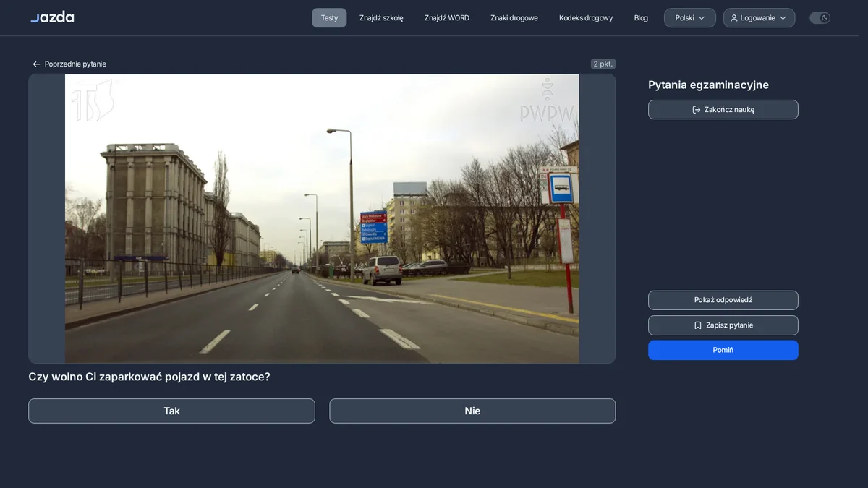Navigate to Znaki drogowe

[x=514, y=18]
